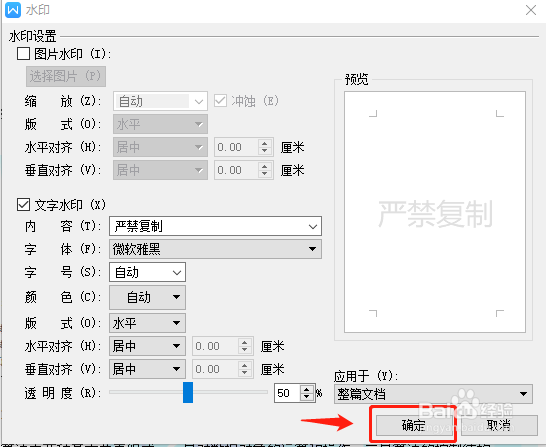546x447 pixels.
Task: Click the transparency value field showing 50
Action: (288, 393)
